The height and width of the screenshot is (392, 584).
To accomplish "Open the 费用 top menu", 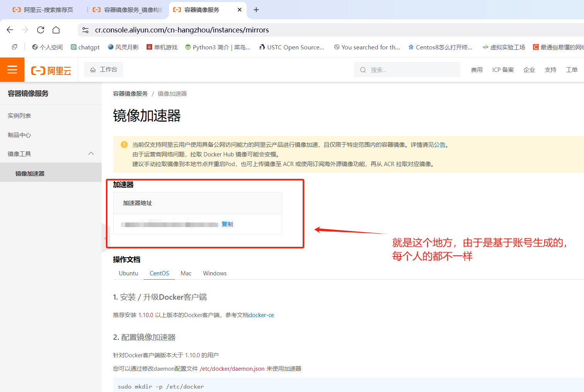I will tap(477, 70).
